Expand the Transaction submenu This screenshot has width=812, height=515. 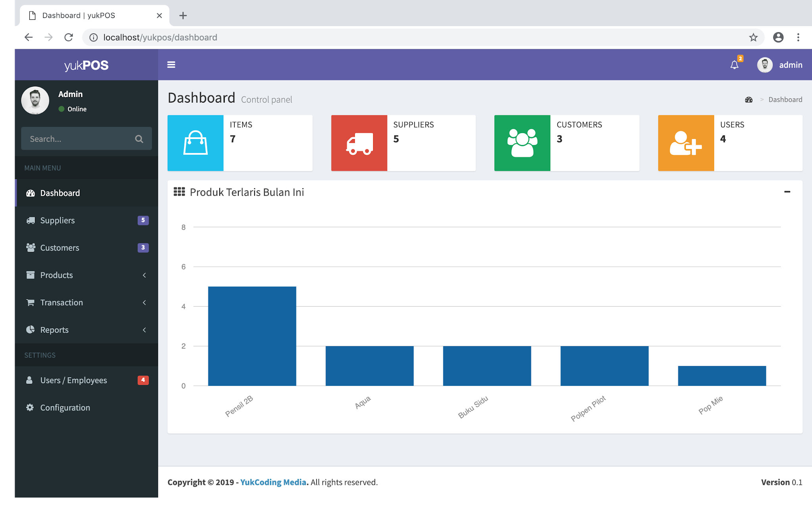(x=86, y=302)
